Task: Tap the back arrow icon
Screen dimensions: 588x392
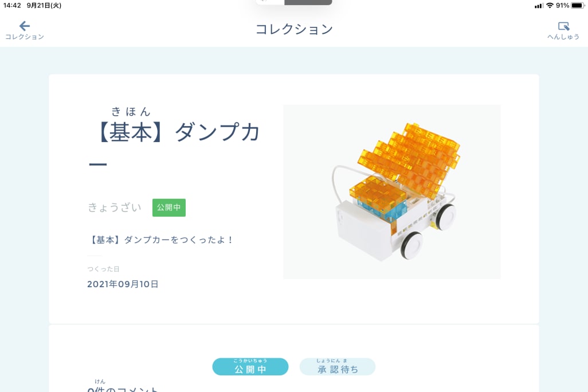Action: click(x=25, y=26)
